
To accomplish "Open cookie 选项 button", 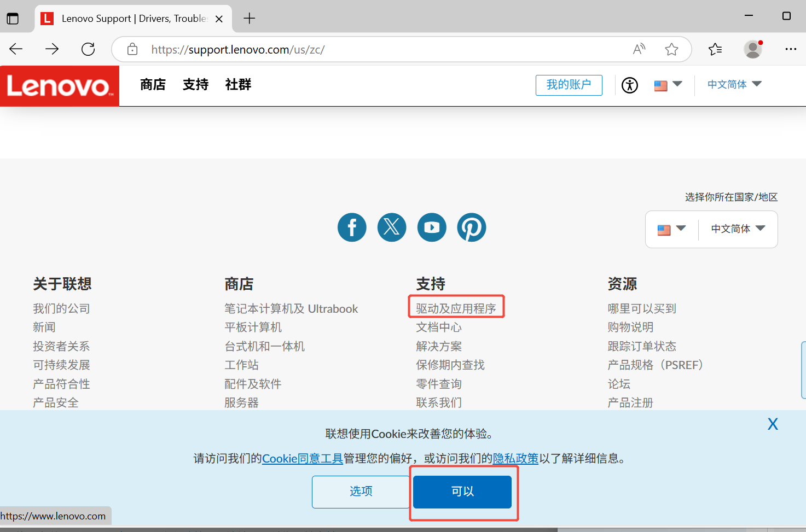I will 361,492.
